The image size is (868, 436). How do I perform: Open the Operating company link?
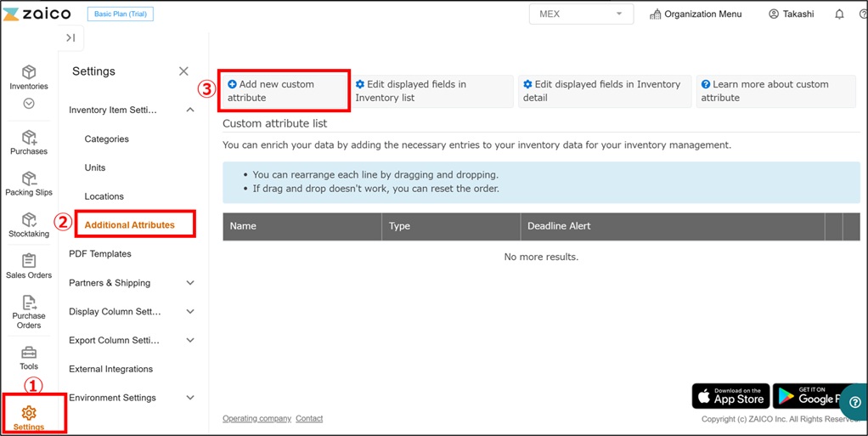[256, 418]
